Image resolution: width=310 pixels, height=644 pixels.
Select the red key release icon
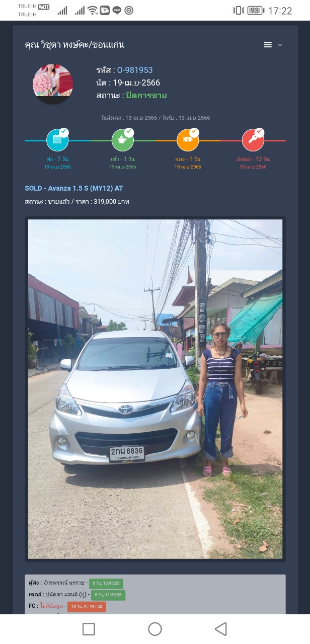(253, 140)
